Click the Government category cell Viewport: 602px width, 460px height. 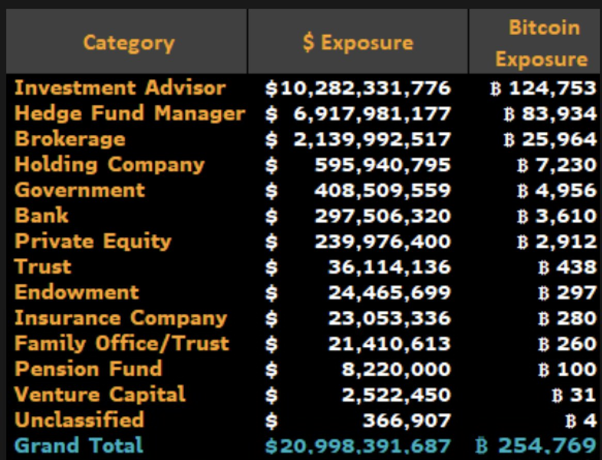[x=80, y=190]
